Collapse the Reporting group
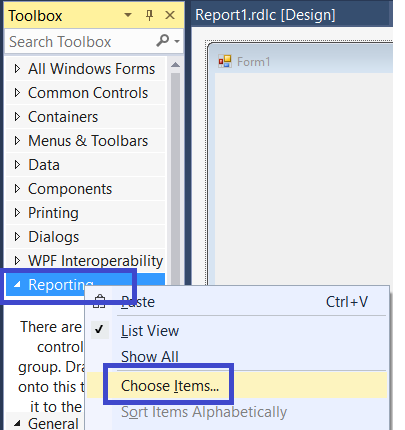This screenshot has width=405, height=430. (x=17, y=285)
